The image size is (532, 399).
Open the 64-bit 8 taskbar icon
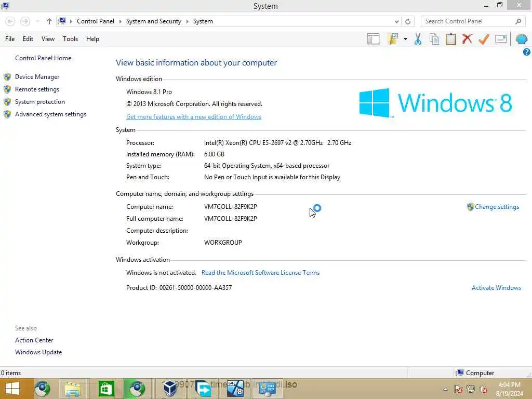235,389
